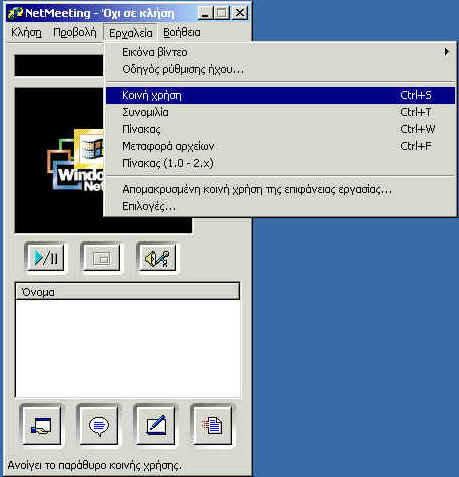
Task: Select Συνομιλία from the menu
Action: click(x=280, y=112)
